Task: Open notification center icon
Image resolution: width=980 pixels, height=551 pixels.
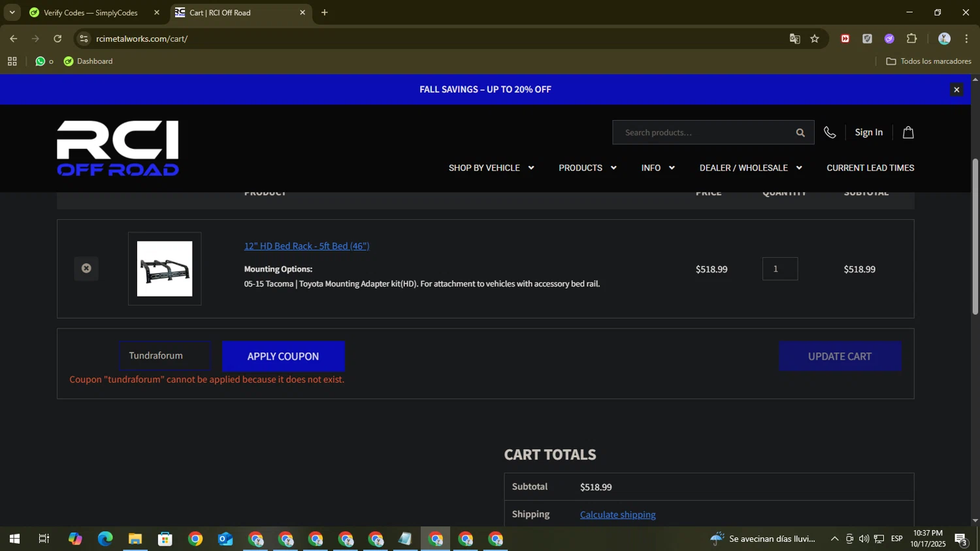Action: click(961, 539)
